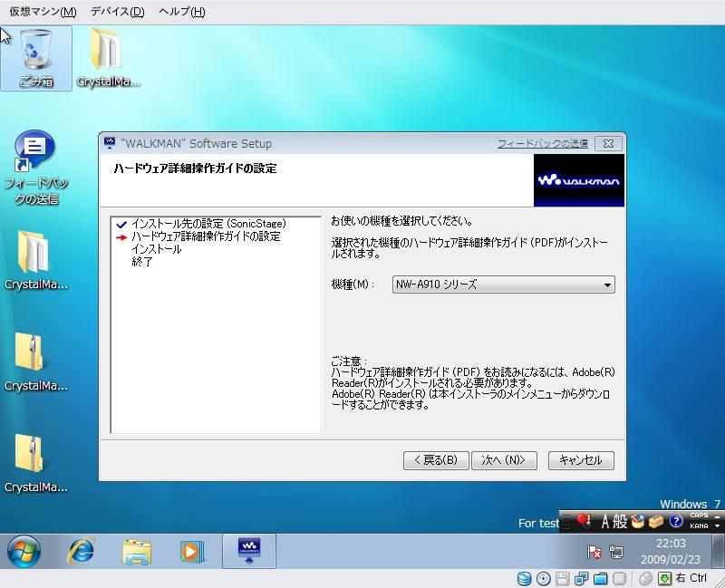Click the VM optical disc status icon
The image size is (725, 588).
coord(543,578)
